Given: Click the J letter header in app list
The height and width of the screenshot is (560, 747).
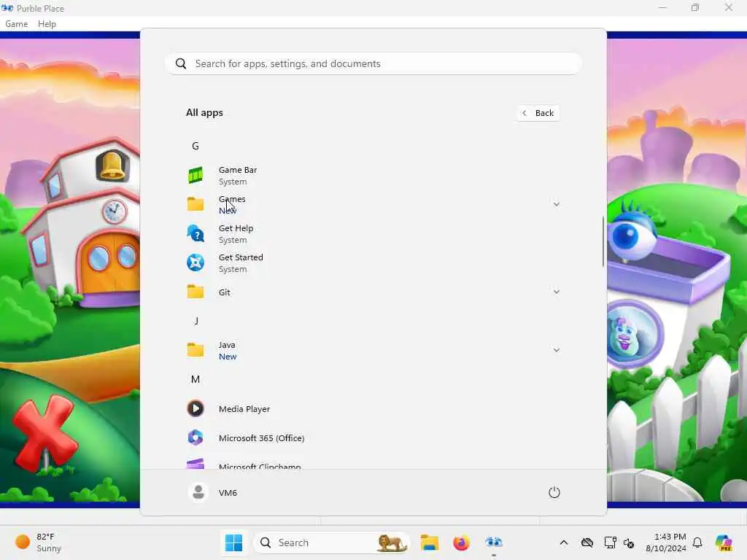Looking at the screenshot, I should pos(196,321).
